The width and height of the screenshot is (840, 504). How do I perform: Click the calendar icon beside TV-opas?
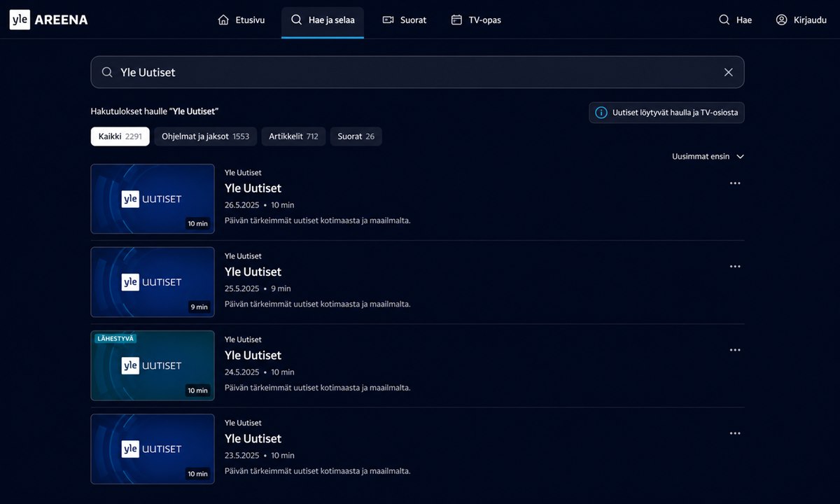tap(456, 20)
